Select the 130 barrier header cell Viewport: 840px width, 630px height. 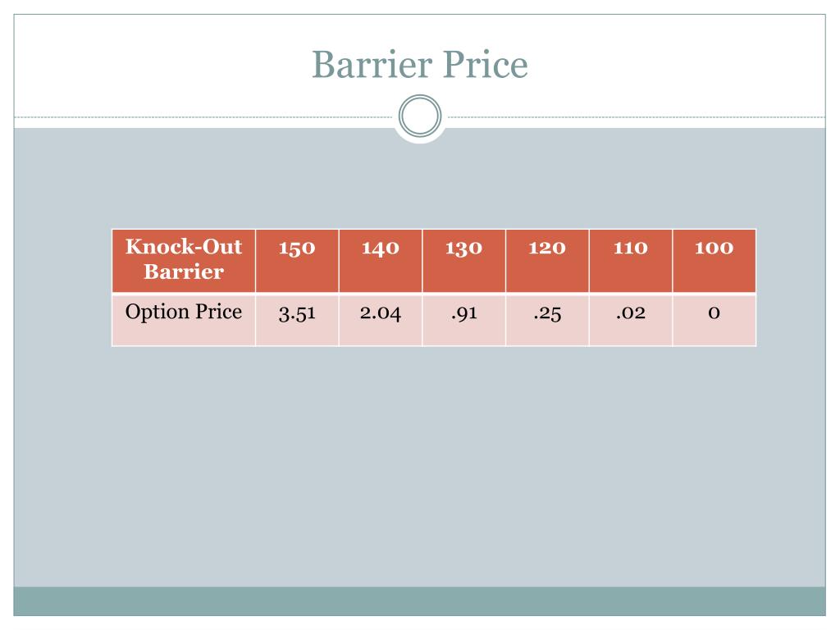coord(464,261)
